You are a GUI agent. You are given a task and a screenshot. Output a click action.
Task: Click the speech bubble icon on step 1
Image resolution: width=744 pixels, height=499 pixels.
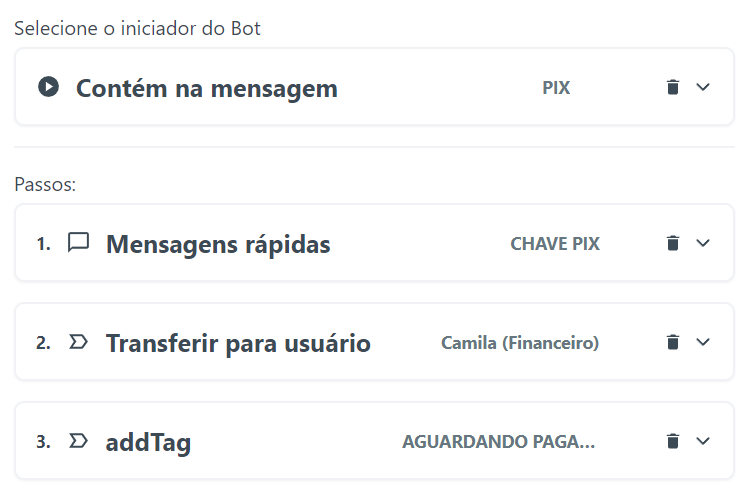tap(78, 243)
